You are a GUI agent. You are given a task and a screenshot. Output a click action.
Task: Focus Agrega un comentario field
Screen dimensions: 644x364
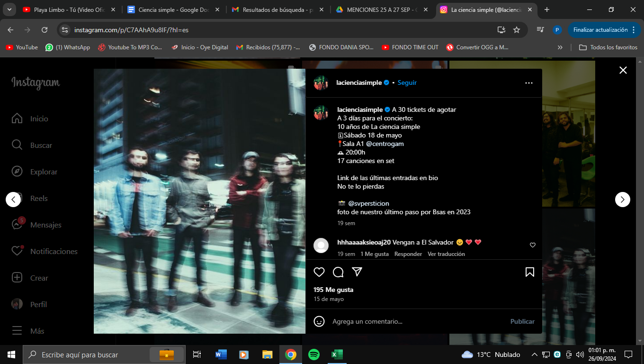click(x=417, y=321)
